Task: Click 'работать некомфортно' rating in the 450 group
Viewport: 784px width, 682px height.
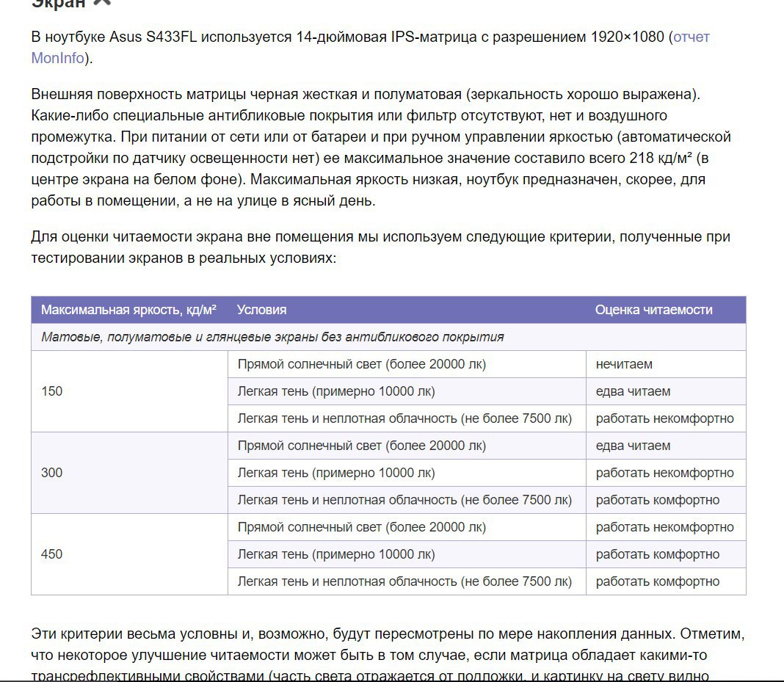Action: coord(666,527)
